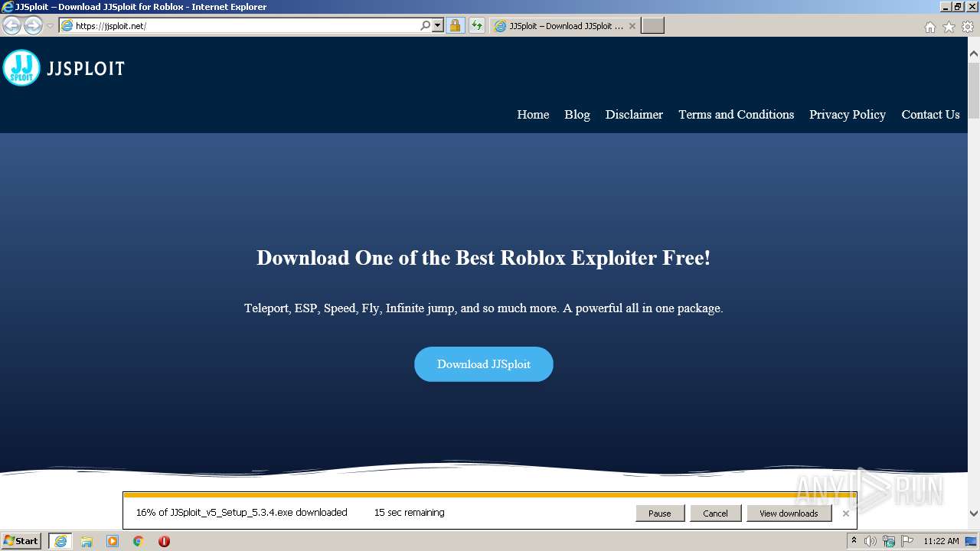
Task: Click the search magnifier in address bar
Action: (426, 25)
